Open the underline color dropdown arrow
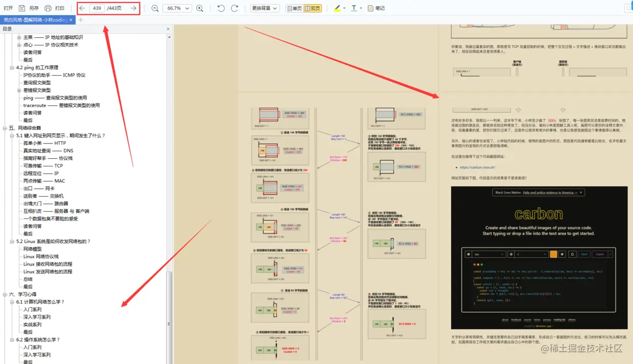 point(361,8)
